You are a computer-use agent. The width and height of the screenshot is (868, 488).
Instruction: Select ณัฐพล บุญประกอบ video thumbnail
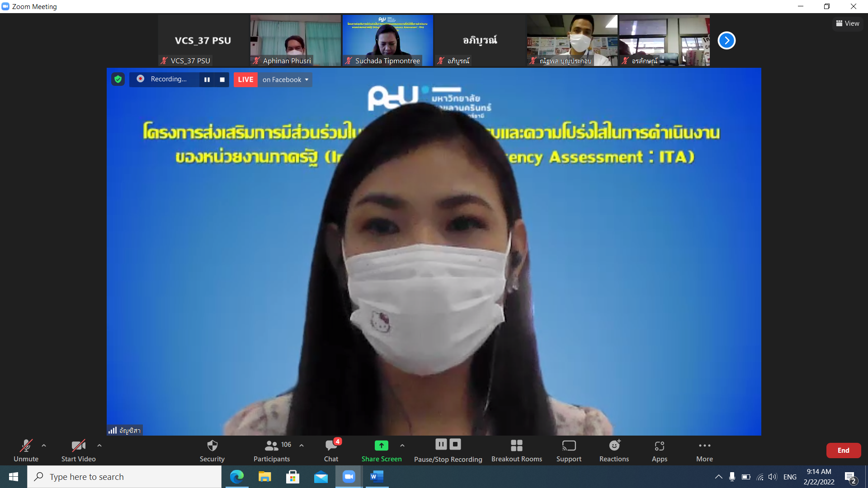coord(572,41)
